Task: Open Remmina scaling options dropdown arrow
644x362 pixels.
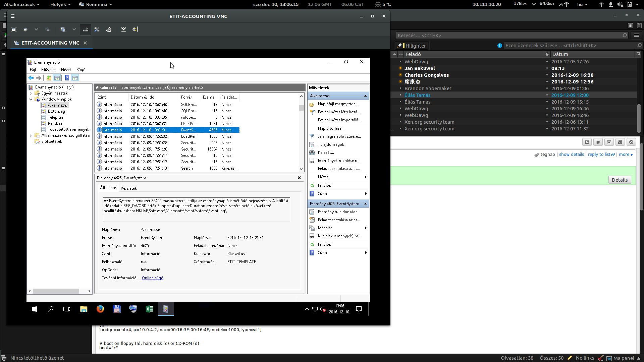Action: [x=74, y=29]
